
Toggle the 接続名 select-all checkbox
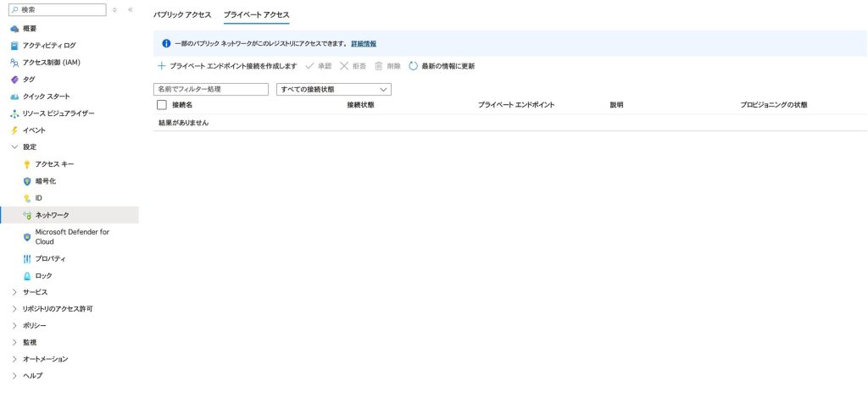162,105
